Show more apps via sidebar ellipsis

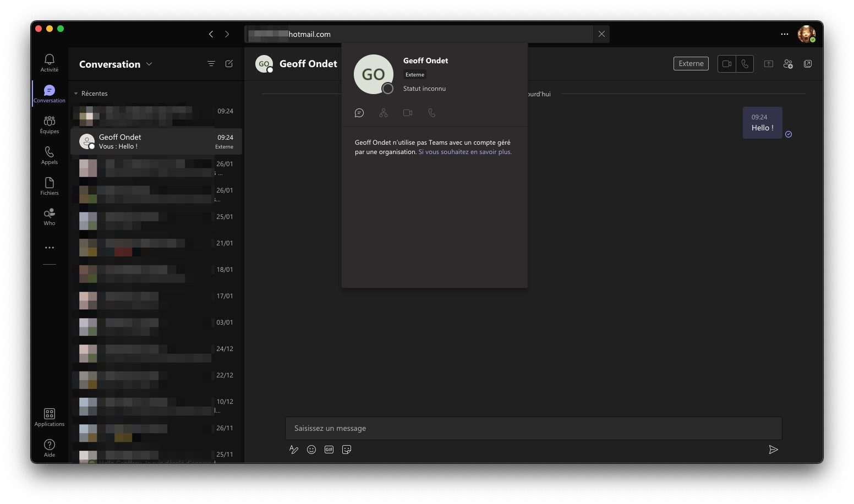(50, 248)
